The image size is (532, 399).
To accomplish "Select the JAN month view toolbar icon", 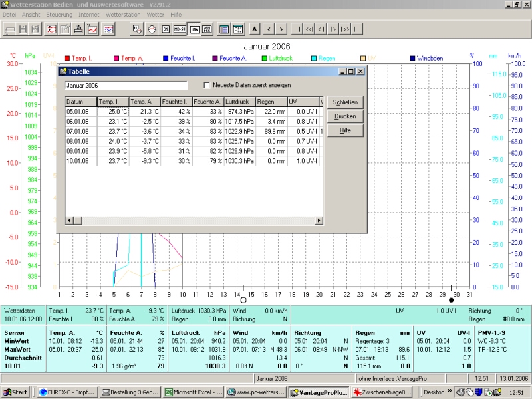I will (194, 29).
